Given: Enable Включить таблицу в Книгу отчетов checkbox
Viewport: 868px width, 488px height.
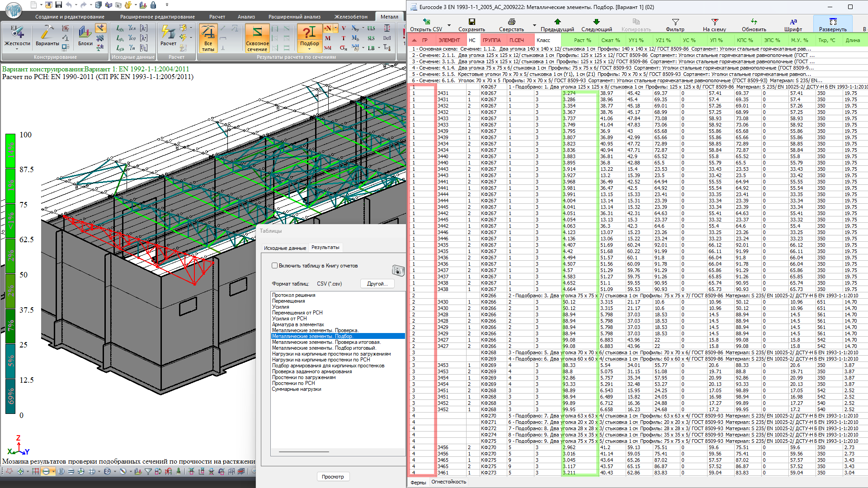Looking at the screenshot, I should click(x=274, y=266).
